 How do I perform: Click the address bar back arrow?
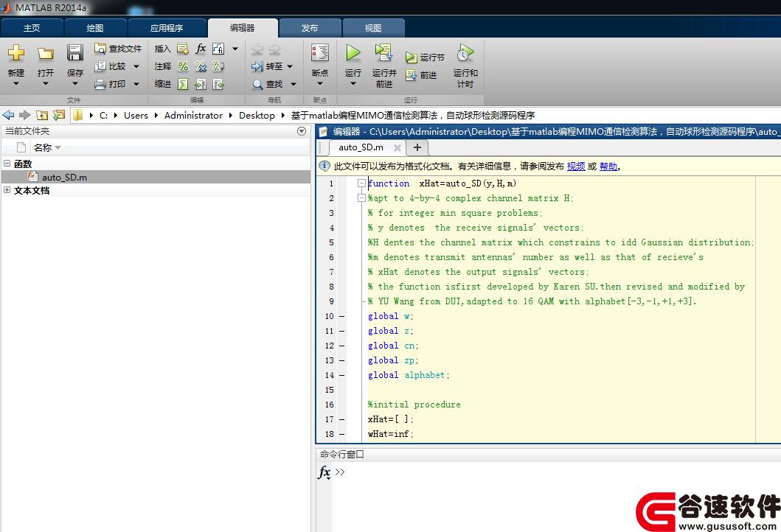click(x=8, y=115)
